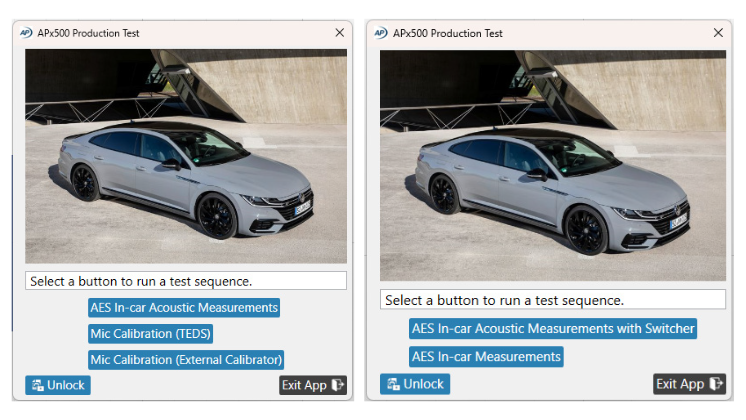Screen dimensions: 746x420
Task: Click the exit-door icon on the left window's Exit App button
Action: (338, 385)
